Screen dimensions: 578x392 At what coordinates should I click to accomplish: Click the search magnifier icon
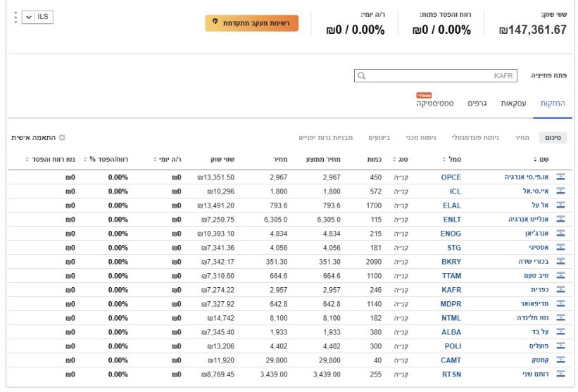coord(362,76)
